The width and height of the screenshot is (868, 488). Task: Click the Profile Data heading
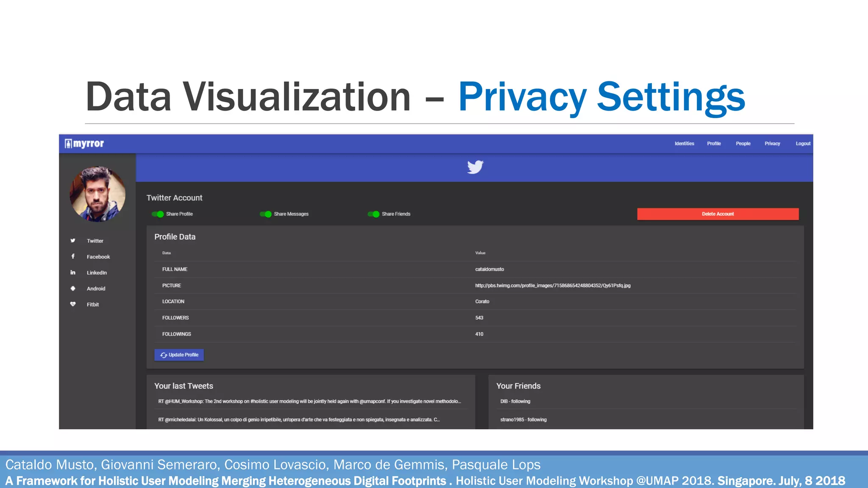coord(175,237)
